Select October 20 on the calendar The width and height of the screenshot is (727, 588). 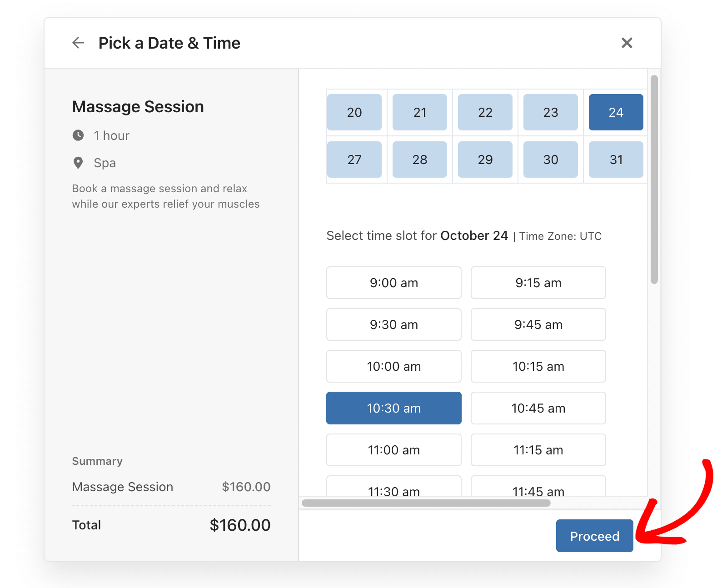[x=354, y=112]
